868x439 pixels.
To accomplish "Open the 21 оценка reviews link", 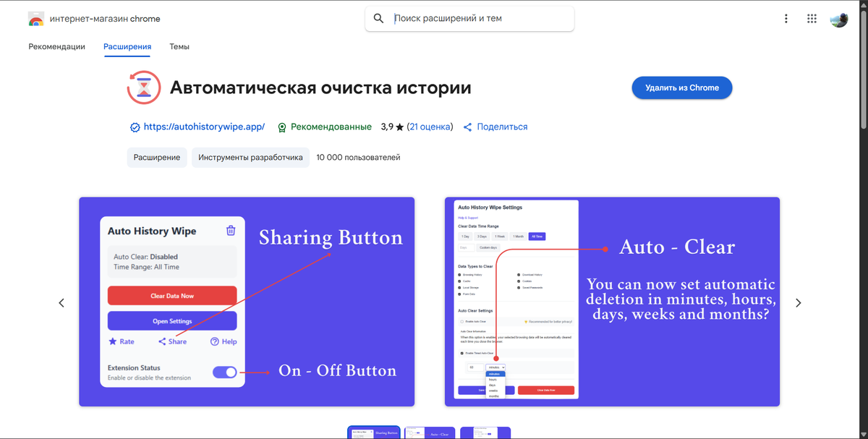I will pos(430,127).
